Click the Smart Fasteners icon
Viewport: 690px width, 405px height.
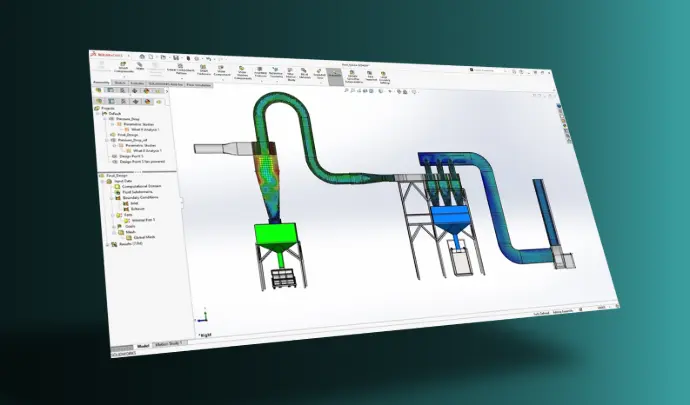point(204,70)
